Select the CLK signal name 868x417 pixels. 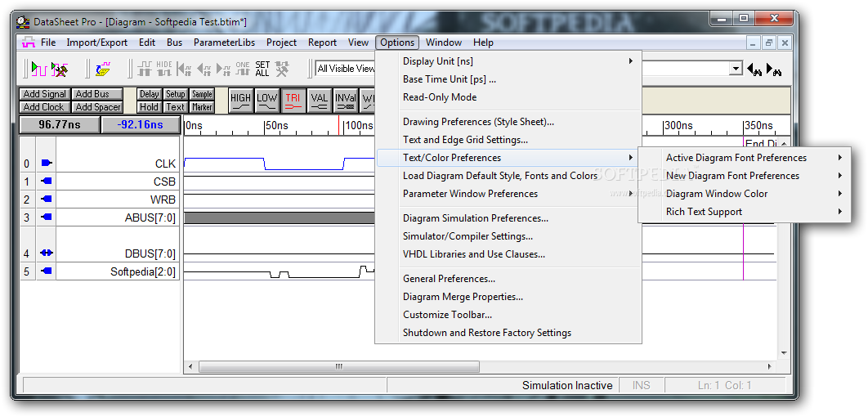tap(165, 164)
